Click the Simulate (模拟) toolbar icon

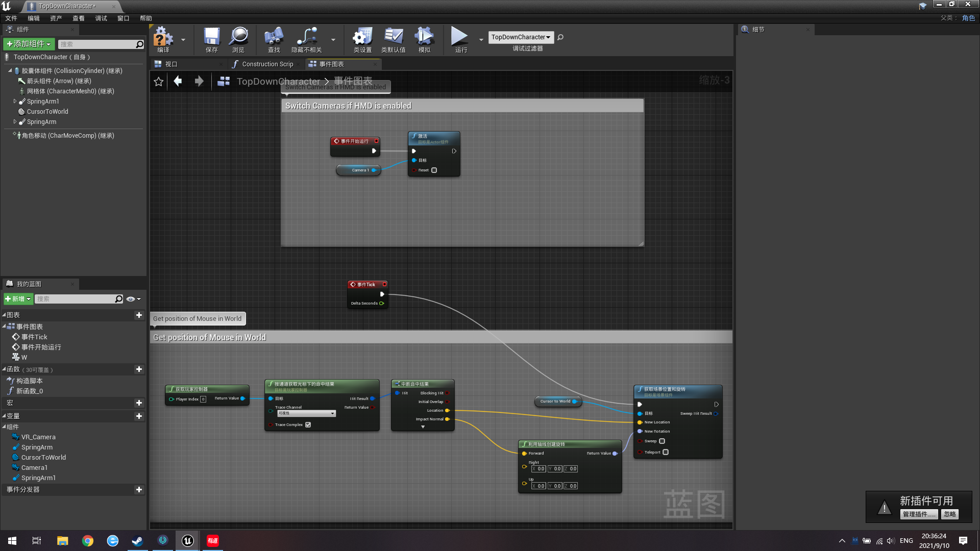tap(424, 39)
